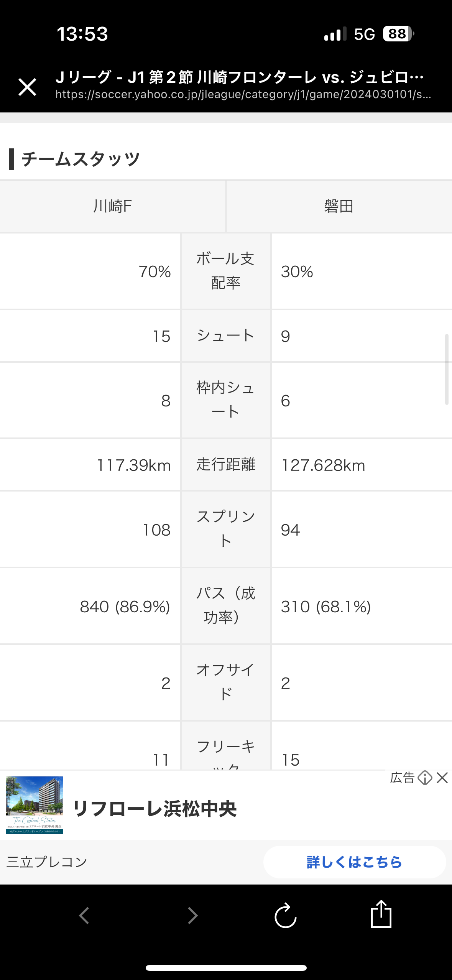This screenshot has height=980, width=452.
Task: Tap the ad building thumbnail image
Action: pos(35,805)
